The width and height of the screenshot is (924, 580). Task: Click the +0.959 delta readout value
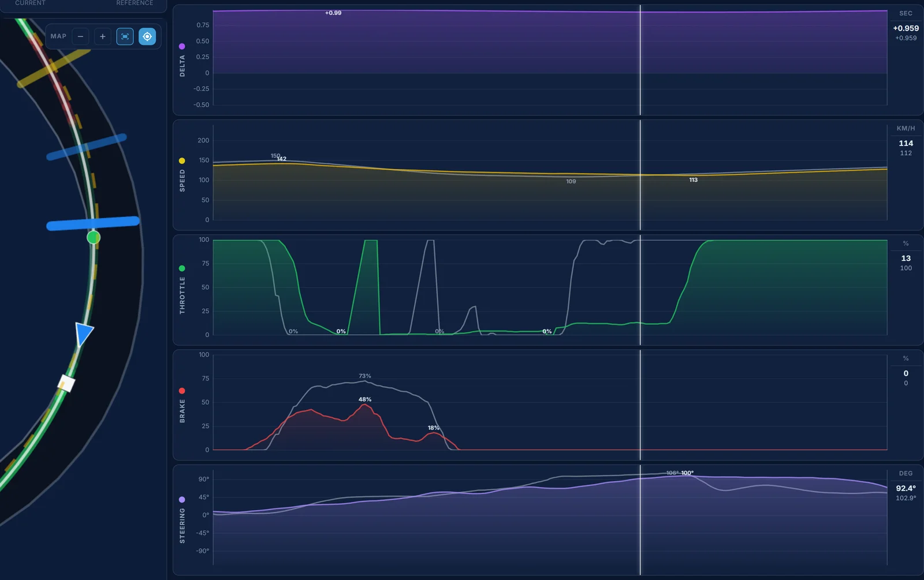[906, 28]
